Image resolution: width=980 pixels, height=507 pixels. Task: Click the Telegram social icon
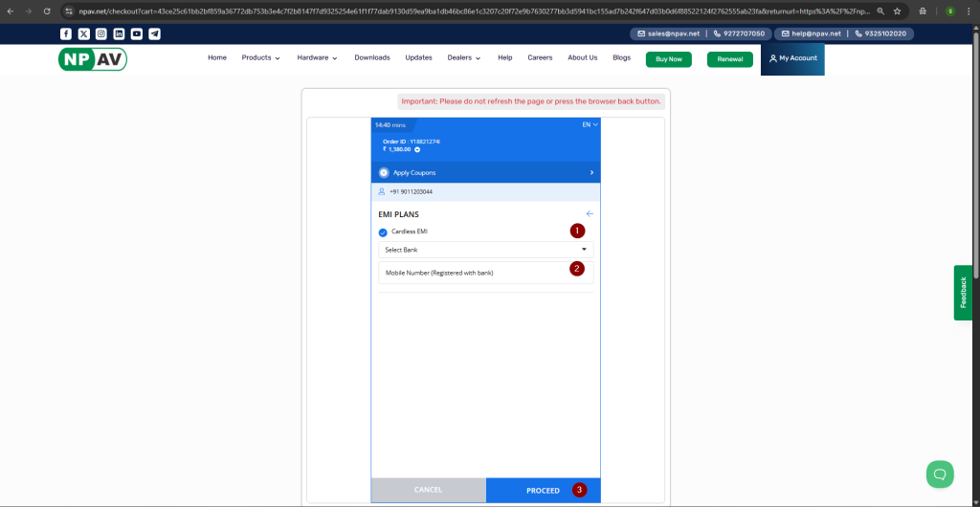(155, 33)
